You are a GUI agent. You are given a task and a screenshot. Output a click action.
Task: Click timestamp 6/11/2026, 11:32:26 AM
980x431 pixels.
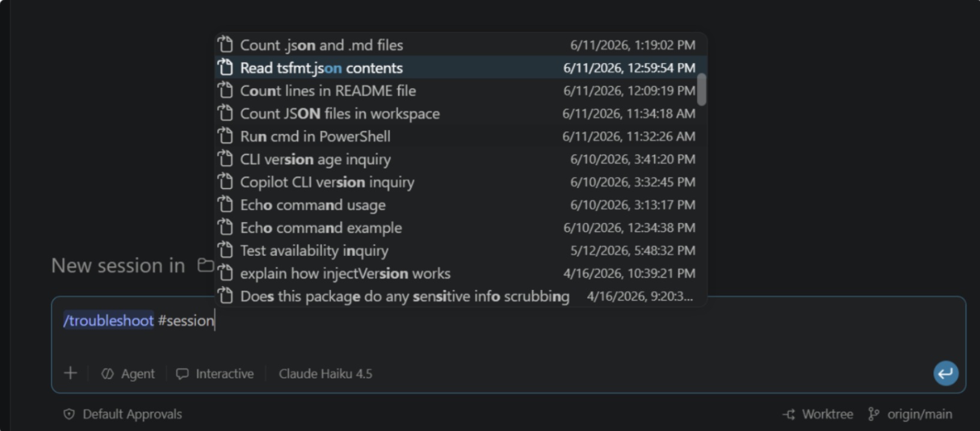click(x=629, y=136)
